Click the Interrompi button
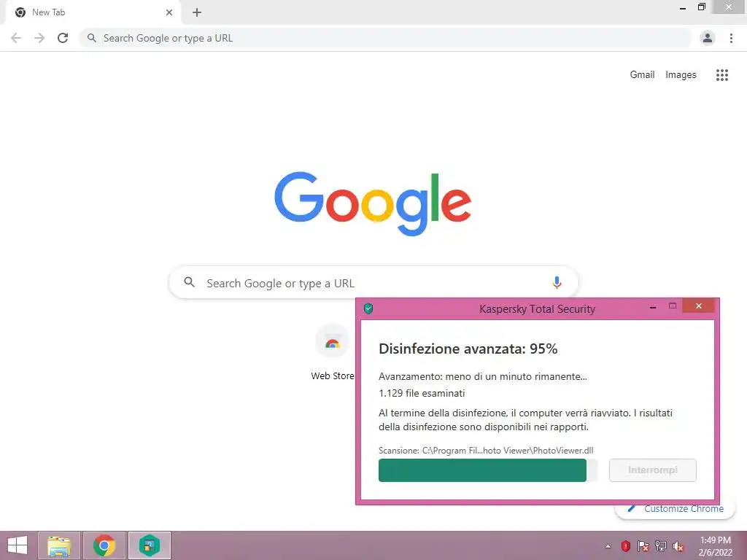Screen dimensions: 747x560 [653, 470]
